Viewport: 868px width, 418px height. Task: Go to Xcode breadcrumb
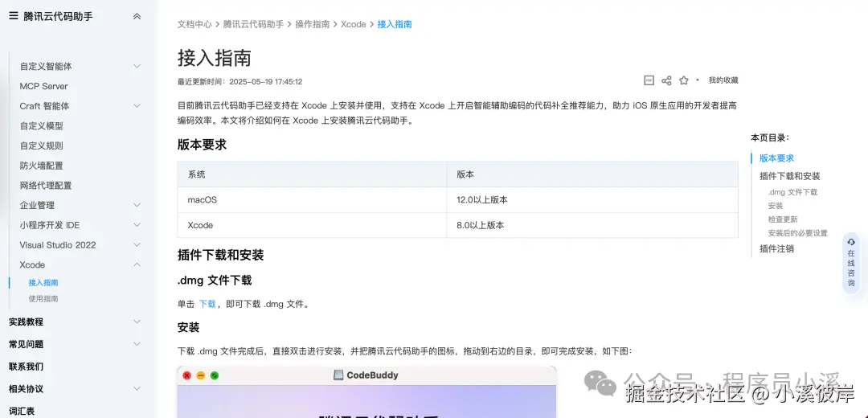click(353, 24)
